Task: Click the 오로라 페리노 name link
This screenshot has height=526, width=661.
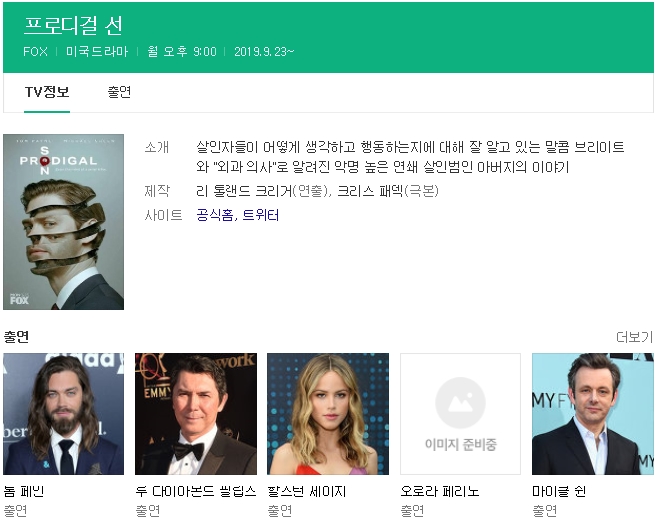Action: (x=440, y=491)
